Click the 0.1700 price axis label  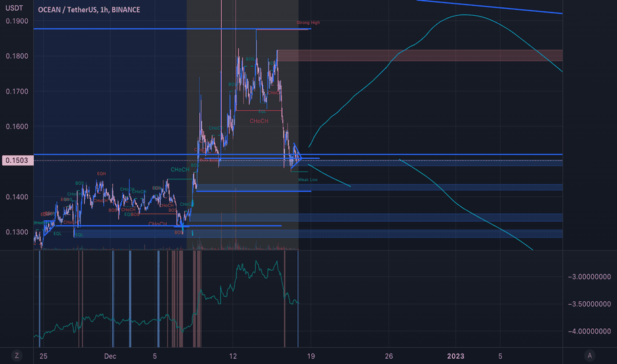(x=17, y=91)
